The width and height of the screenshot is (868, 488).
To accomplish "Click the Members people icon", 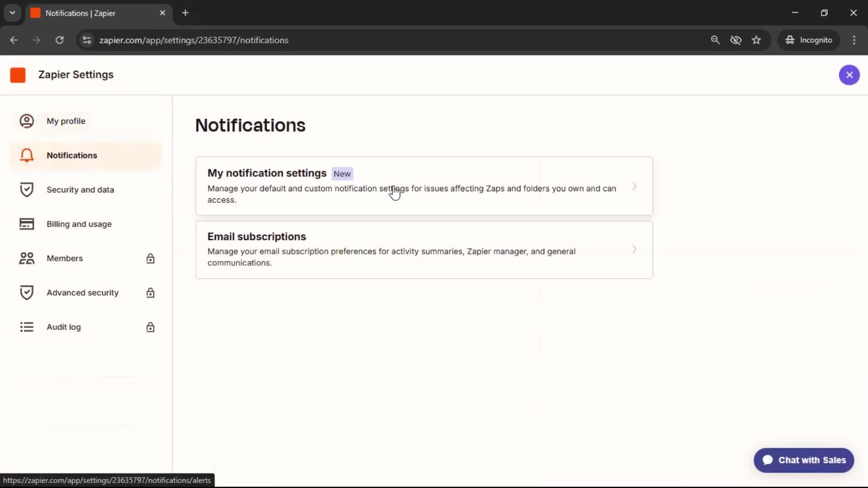I will click(27, 258).
